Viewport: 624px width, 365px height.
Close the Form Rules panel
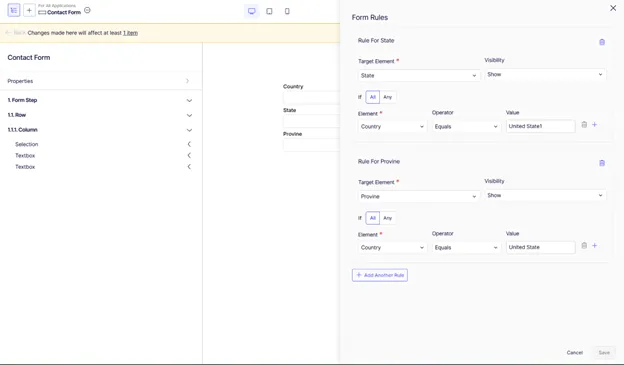(613, 8)
